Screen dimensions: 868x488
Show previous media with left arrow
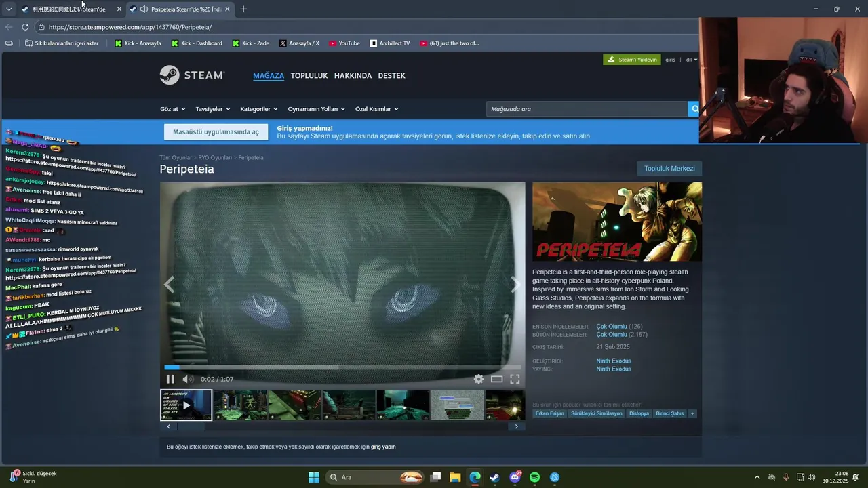point(170,285)
